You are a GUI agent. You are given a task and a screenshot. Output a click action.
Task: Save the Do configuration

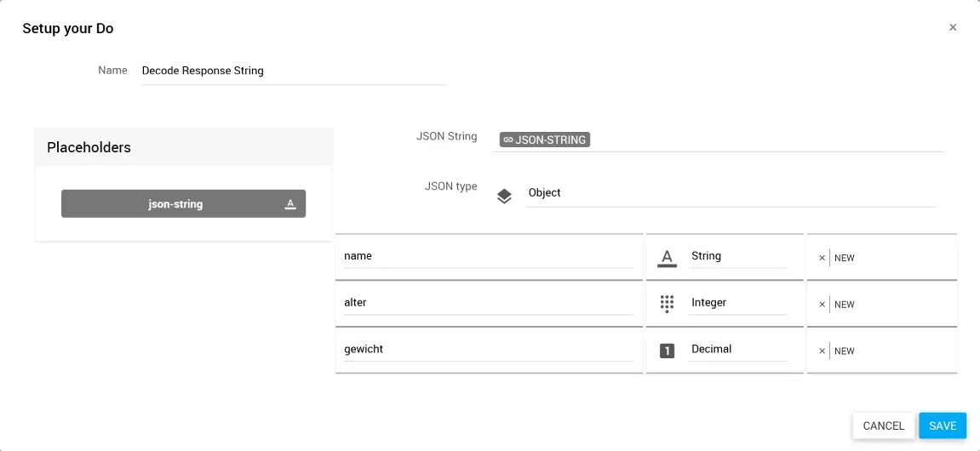[x=943, y=425]
